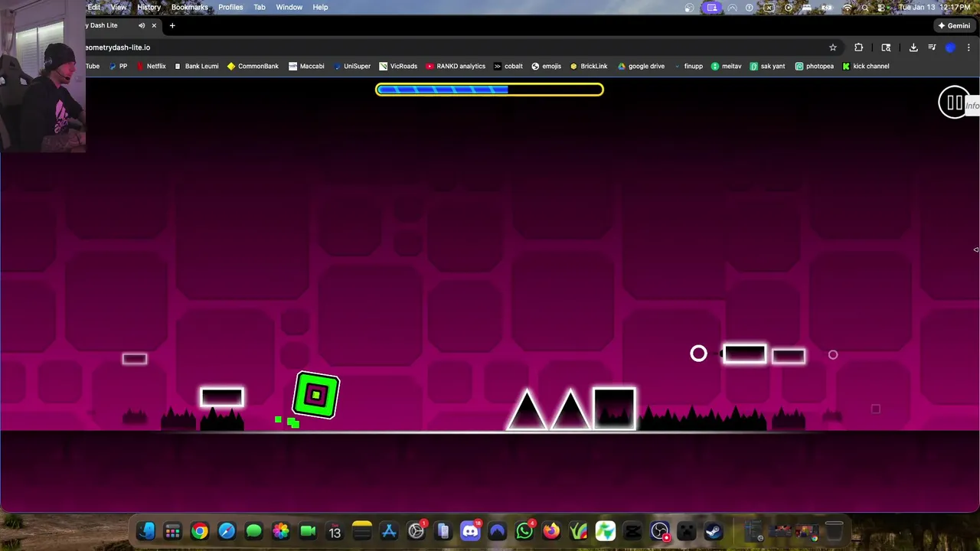Click the white jump orb ring
Screen dimensions: 980x551
698,354
